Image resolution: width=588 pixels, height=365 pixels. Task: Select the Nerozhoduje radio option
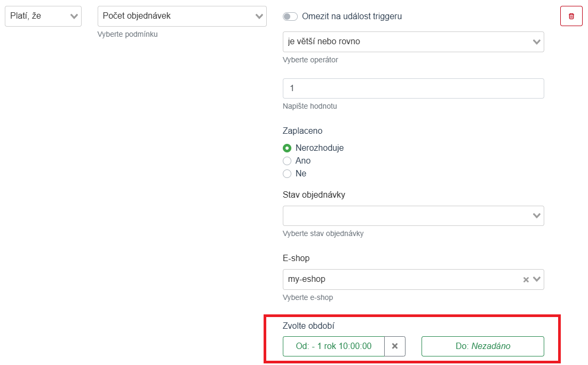287,148
